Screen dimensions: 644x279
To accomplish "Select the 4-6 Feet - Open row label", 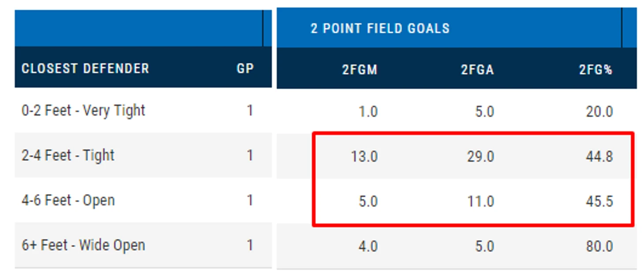I will point(68,200).
